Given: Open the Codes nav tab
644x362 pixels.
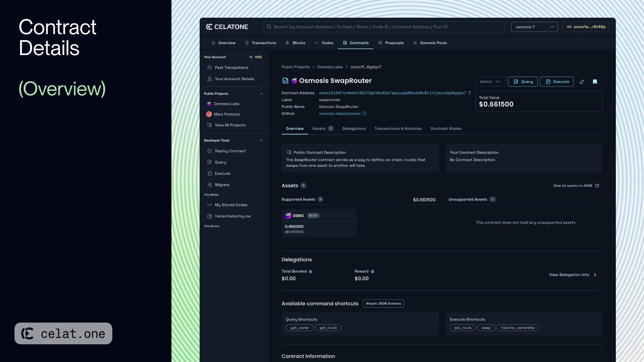Looking at the screenshot, I should (x=324, y=43).
